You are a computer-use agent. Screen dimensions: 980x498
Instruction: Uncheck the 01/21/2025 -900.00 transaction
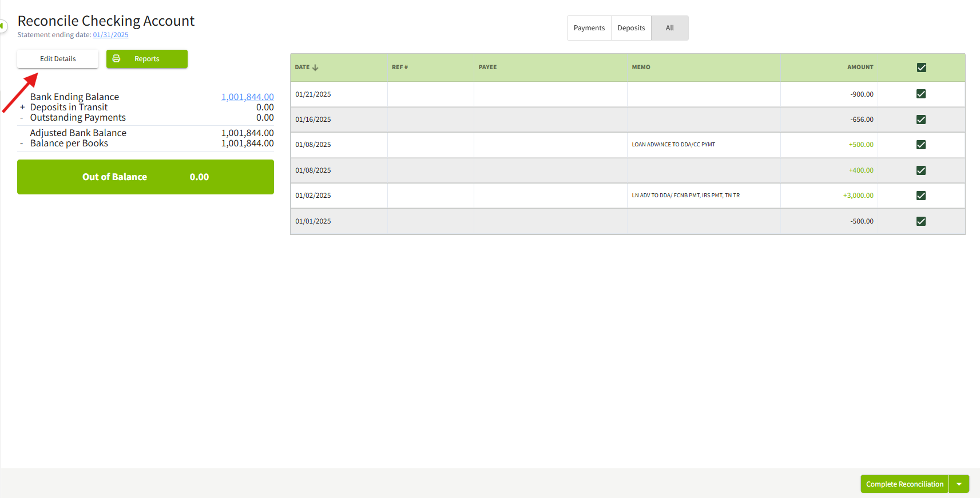tap(921, 94)
